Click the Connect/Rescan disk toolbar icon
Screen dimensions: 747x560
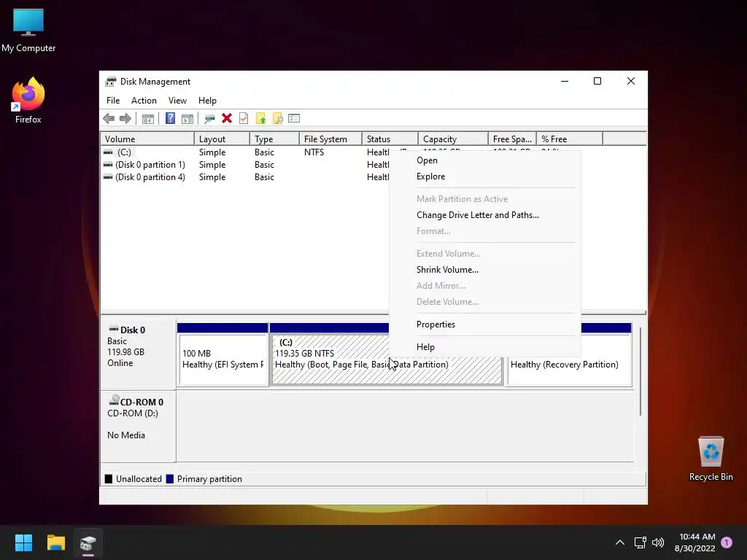pos(209,119)
